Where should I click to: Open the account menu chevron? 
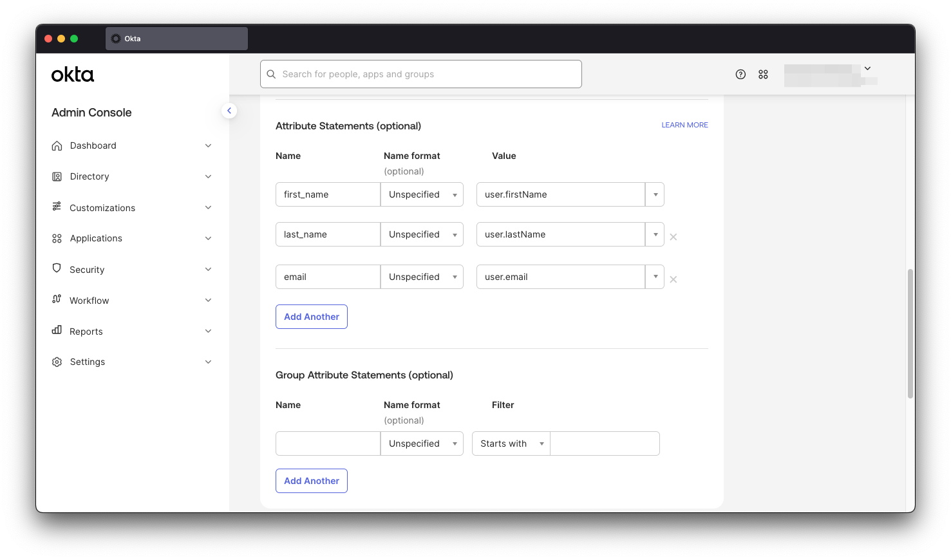[x=867, y=68]
